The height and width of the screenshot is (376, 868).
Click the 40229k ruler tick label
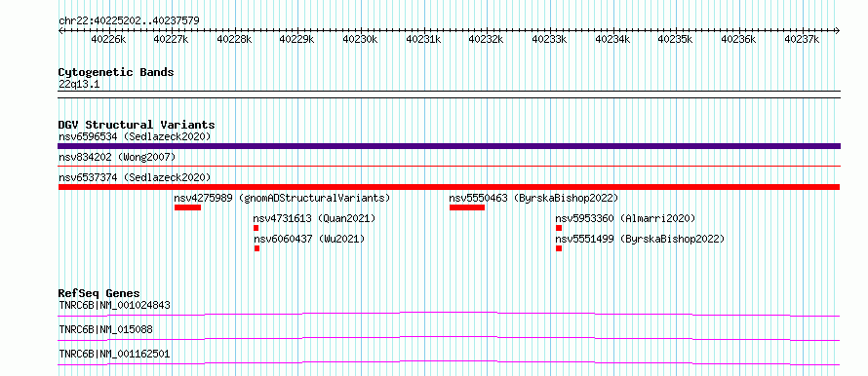click(296, 39)
